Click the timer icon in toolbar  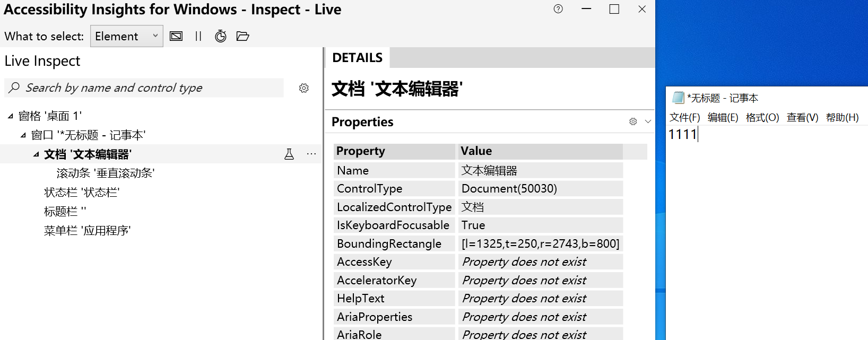click(221, 36)
